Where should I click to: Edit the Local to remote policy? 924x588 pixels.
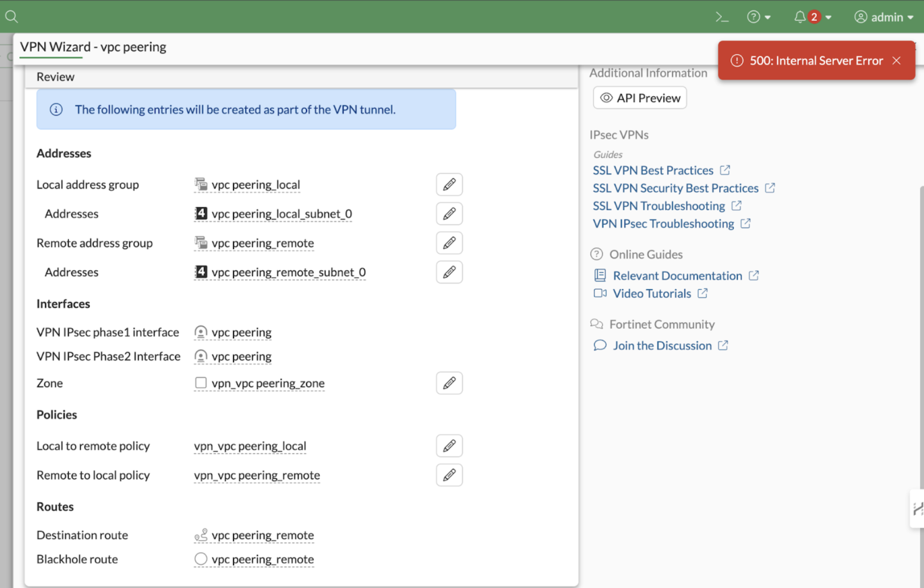click(449, 446)
